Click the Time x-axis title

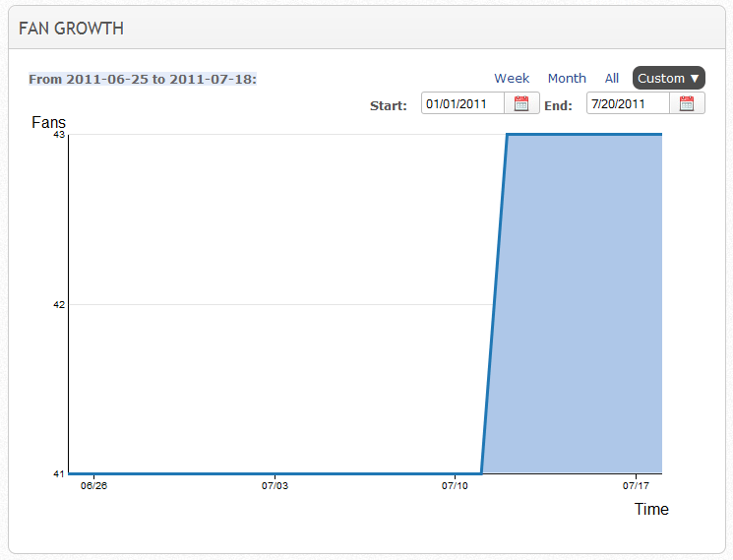coord(650,509)
